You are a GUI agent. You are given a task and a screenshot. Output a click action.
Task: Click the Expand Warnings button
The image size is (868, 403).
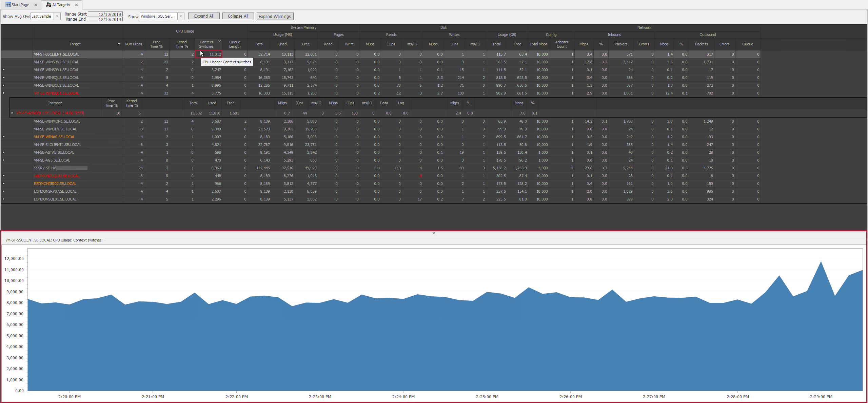(x=275, y=16)
